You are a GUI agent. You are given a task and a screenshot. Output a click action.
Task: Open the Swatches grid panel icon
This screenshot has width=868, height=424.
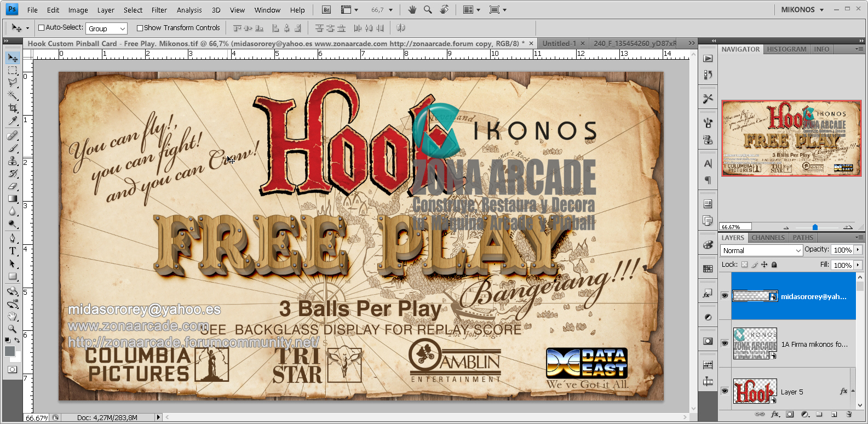(708, 268)
